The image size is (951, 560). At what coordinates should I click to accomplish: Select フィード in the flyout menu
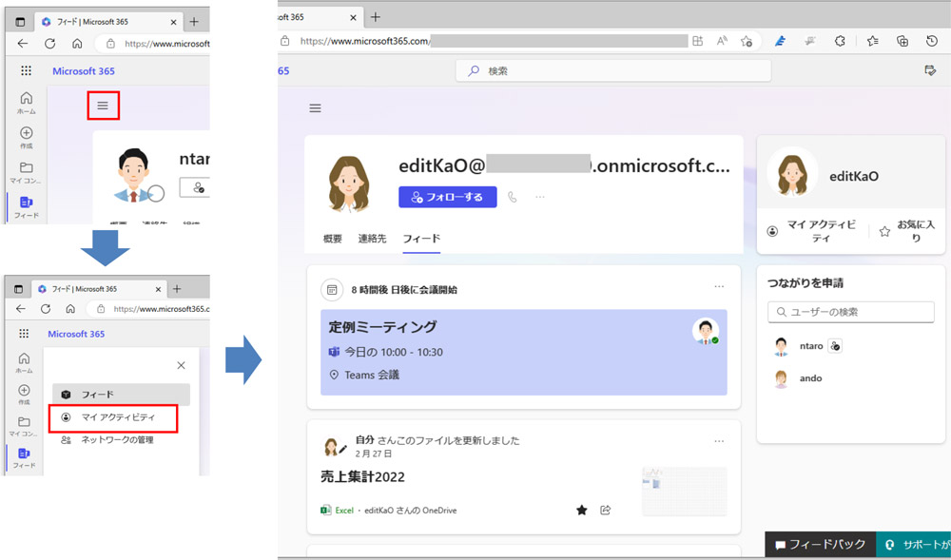[x=122, y=394]
